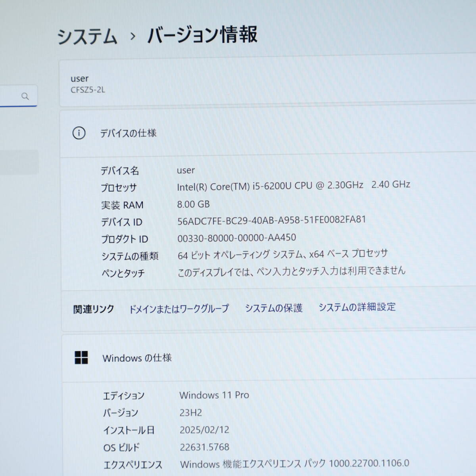Open システムの詳細設定 link
The height and width of the screenshot is (476, 476).
pos(357,307)
